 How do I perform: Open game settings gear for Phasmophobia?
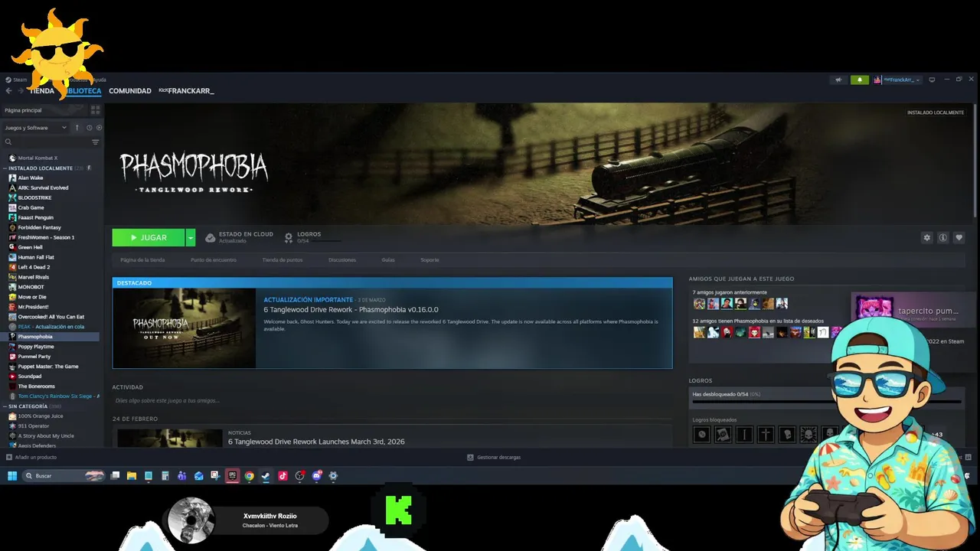tap(926, 237)
